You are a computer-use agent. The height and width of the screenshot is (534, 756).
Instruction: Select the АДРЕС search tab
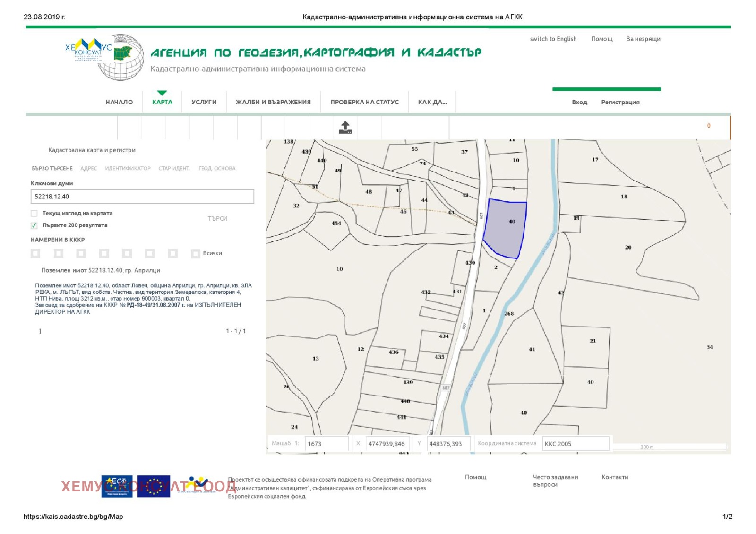click(x=88, y=169)
